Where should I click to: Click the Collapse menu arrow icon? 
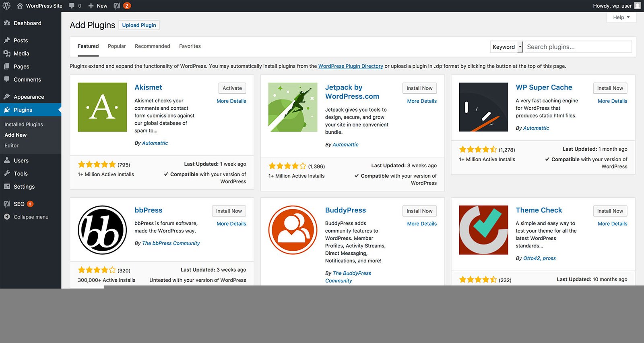[7, 217]
